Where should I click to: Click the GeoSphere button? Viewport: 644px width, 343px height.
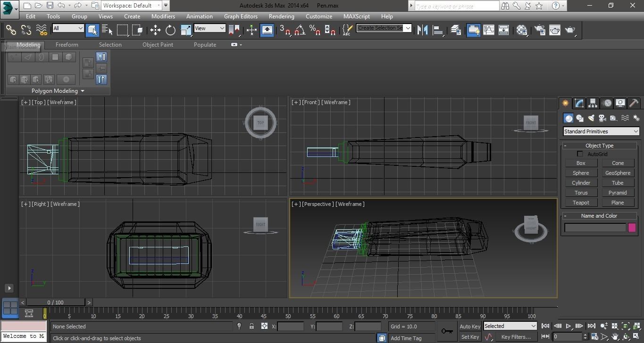[x=618, y=173]
